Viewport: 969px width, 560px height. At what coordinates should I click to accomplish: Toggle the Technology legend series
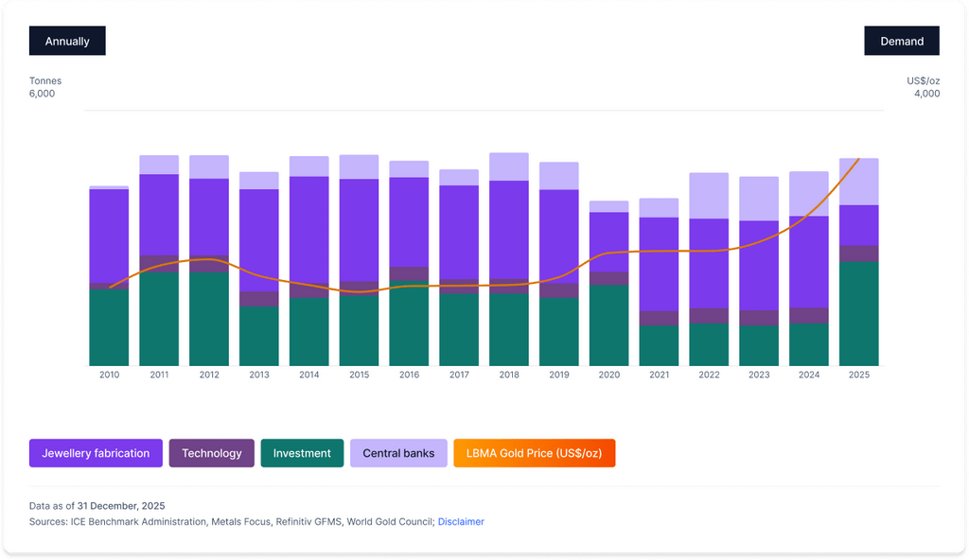[211, 453]
